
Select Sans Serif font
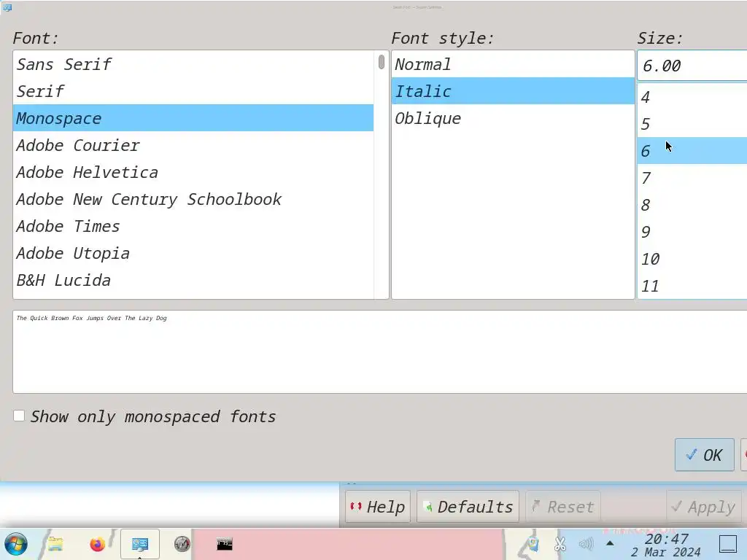coord(193,64)
